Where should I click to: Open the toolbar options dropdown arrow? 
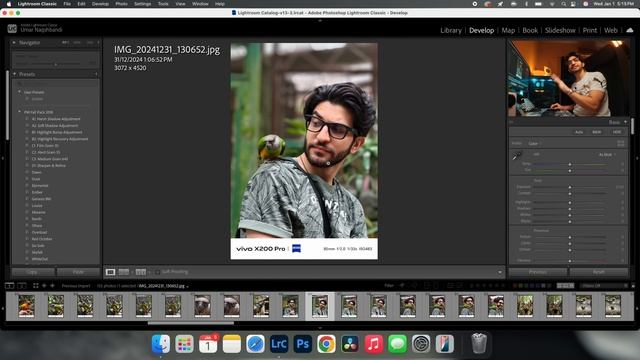click(x=500, y=272)
